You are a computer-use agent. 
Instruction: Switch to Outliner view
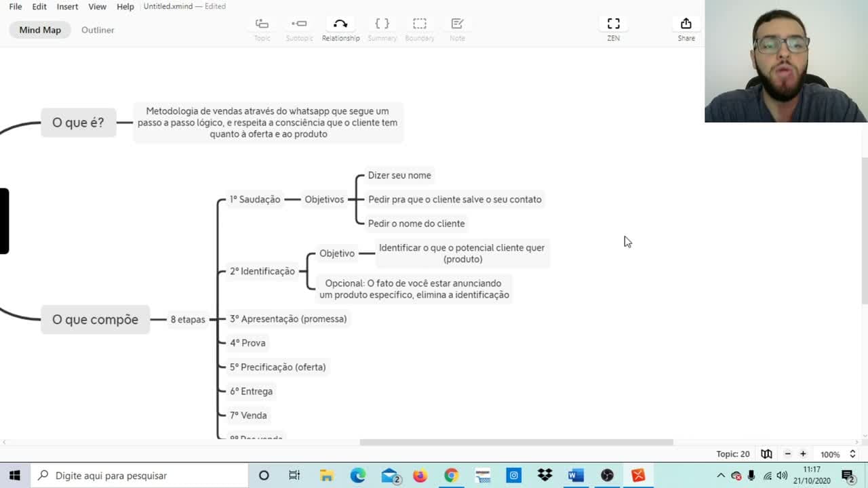98,30
